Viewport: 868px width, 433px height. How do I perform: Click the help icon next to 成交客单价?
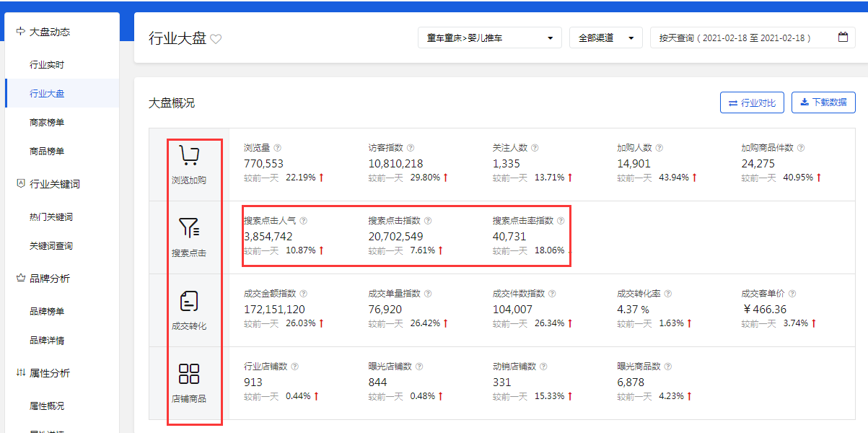tap(792, 294)
